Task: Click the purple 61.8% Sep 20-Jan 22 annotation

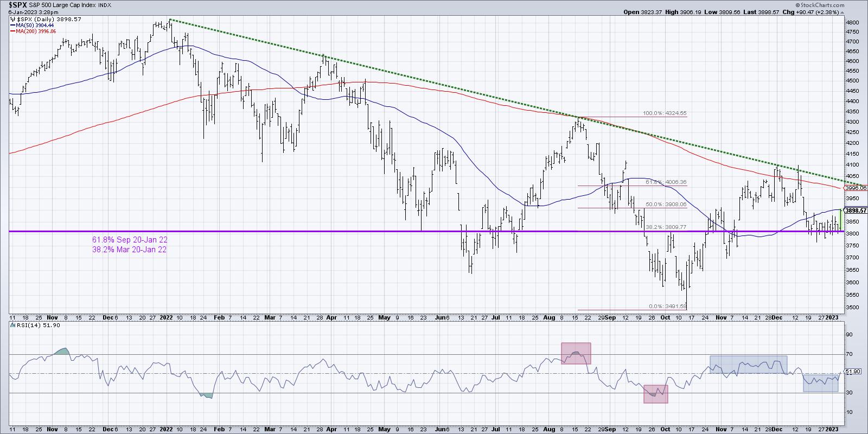Action: point(129,239)
